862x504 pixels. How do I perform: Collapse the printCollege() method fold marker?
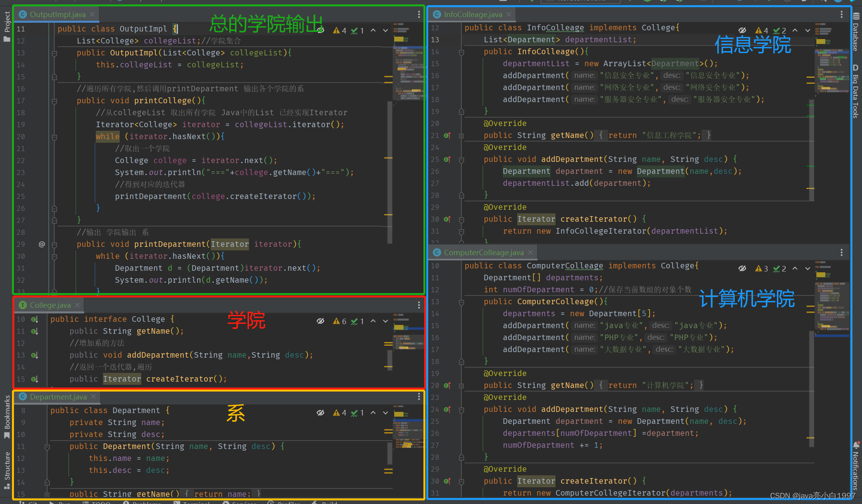pos(54,101)
